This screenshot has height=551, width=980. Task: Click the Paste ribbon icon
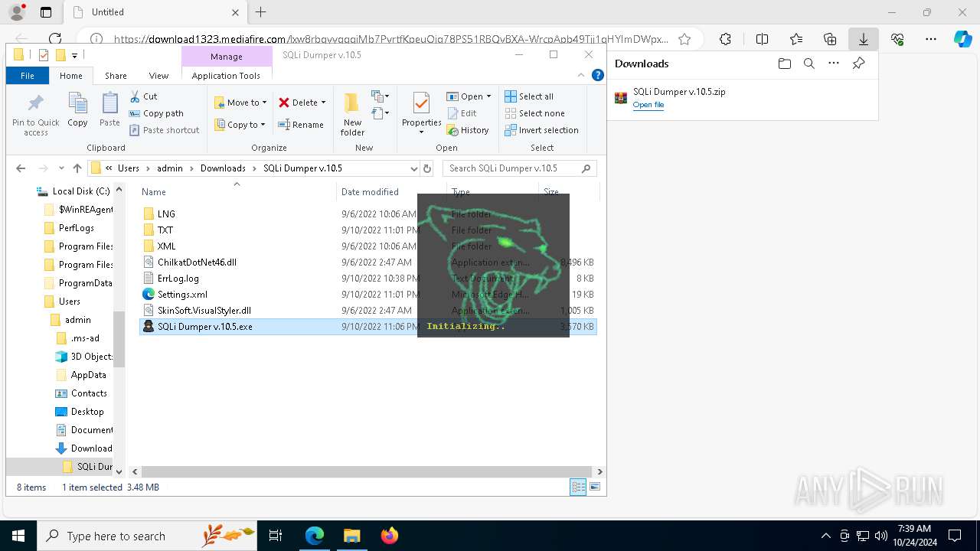click(109, 109)
